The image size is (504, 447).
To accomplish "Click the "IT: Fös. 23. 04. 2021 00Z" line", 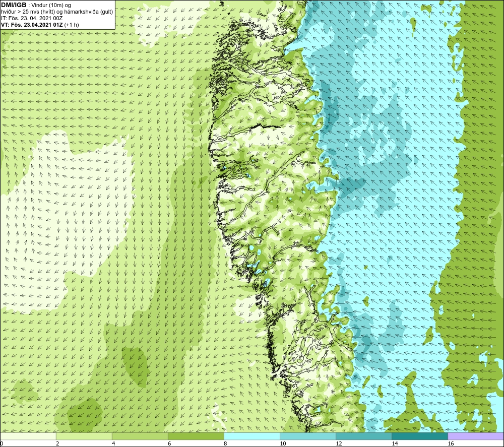I will click(32, 18).
